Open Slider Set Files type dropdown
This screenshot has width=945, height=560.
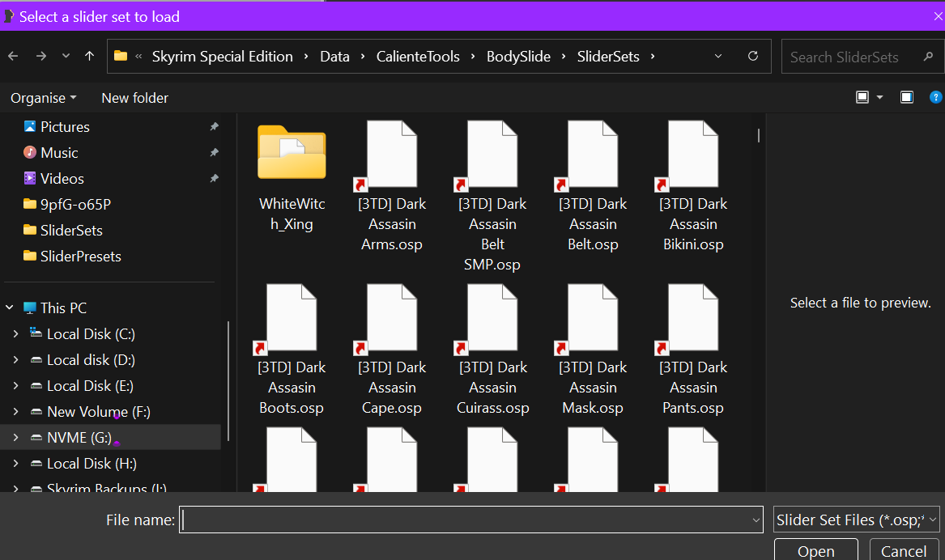pyautogui.click(x=857, y=520)
